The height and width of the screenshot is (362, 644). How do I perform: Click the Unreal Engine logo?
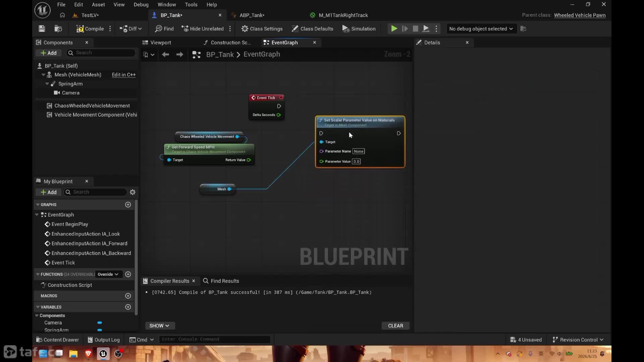[43, 10]
